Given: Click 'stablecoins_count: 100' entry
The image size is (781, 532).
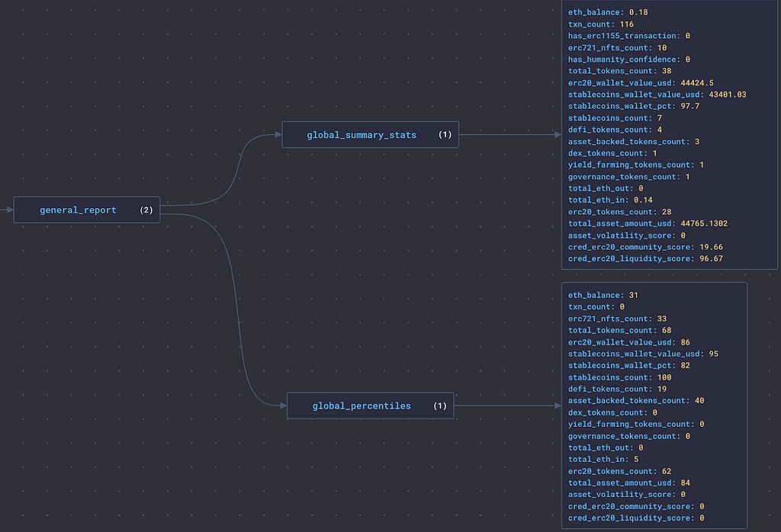Looking at the screenshot, I should tap(619, 378).
